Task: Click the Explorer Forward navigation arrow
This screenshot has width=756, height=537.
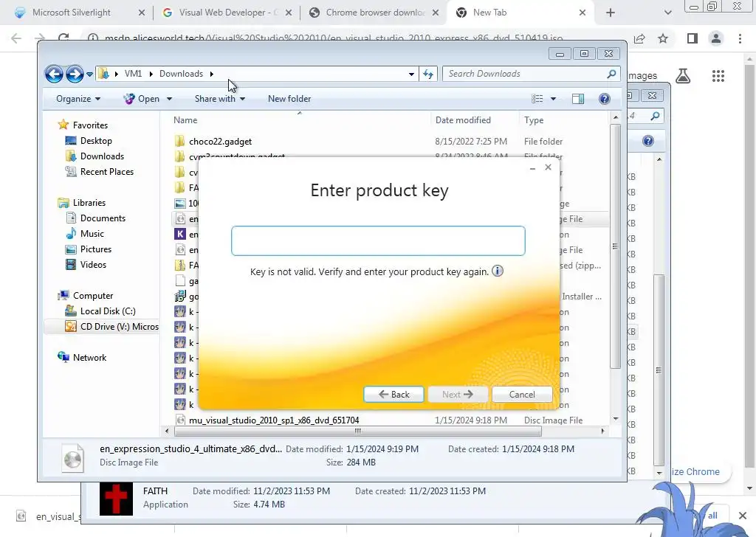Action: 75,75
